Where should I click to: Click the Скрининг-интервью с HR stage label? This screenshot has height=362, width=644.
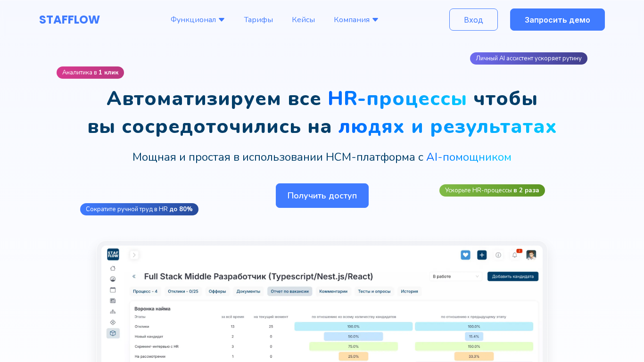157,346
